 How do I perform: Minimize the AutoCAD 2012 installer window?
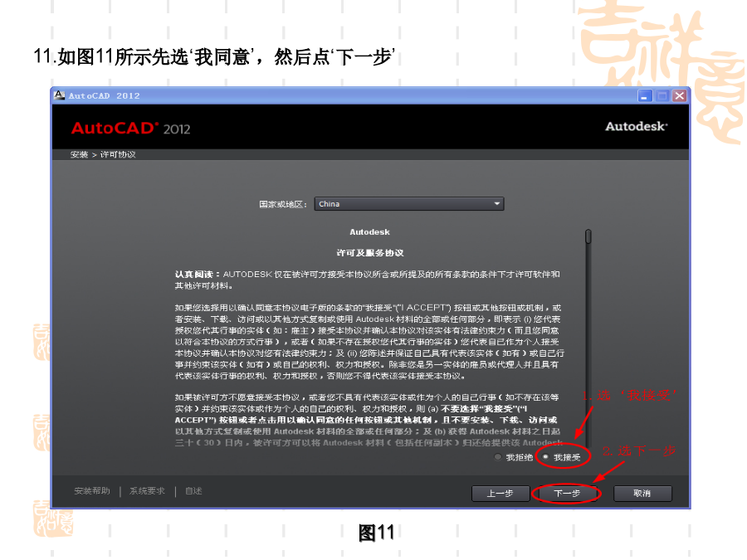click(645, 95)
